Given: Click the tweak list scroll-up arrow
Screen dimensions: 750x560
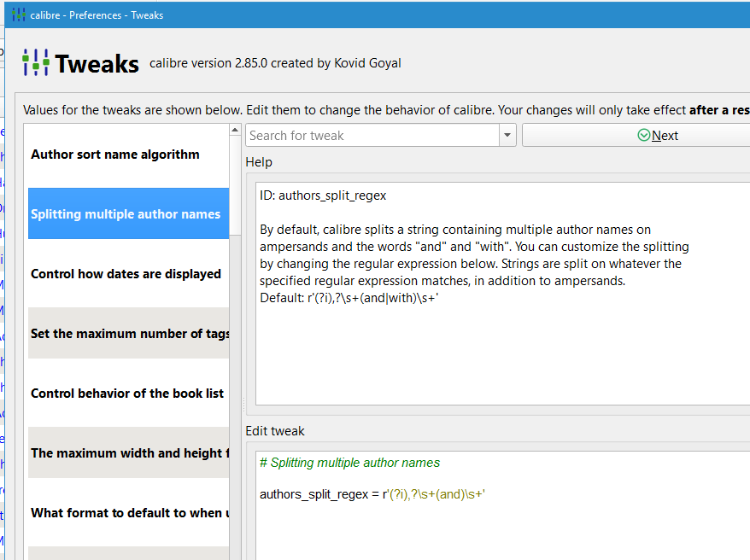Looking at the screenshot, I should pos(236,130).
